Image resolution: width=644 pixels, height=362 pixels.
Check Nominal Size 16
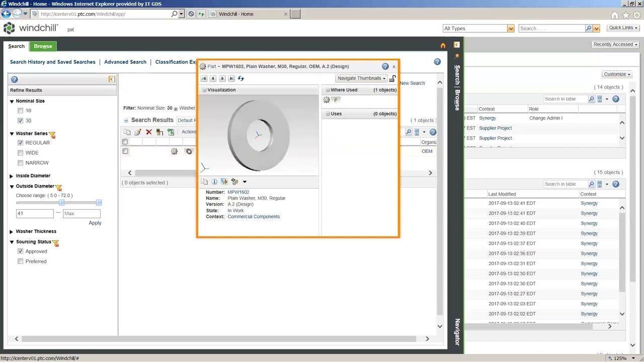(x=21, y=111)
